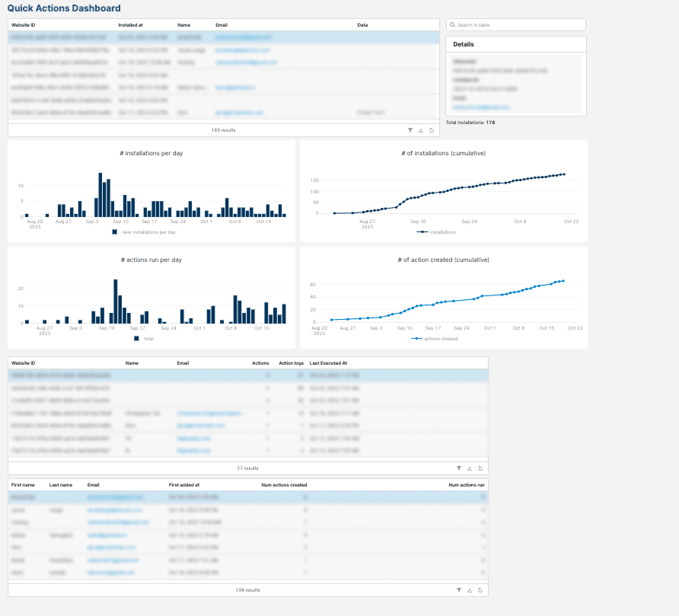Viewport: 679px width, 616px height.
Task: Click 'Total installations: 178' text
Action: coord(470,123)
